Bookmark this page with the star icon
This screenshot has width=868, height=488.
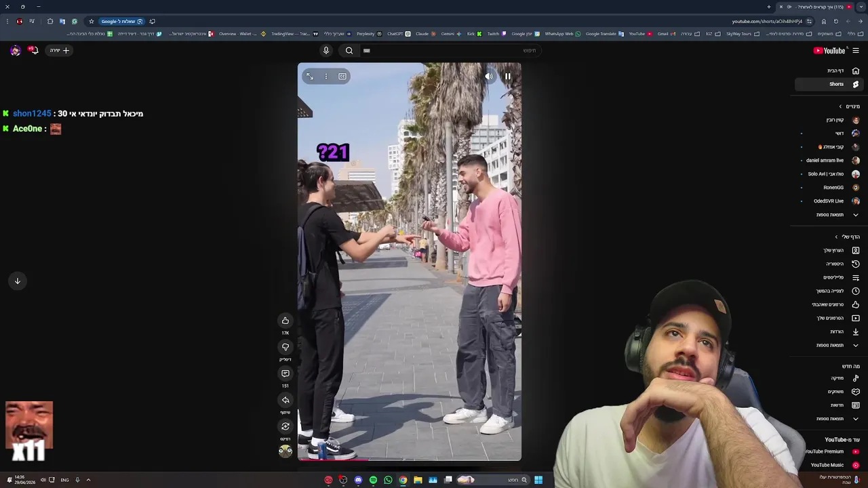92,21
